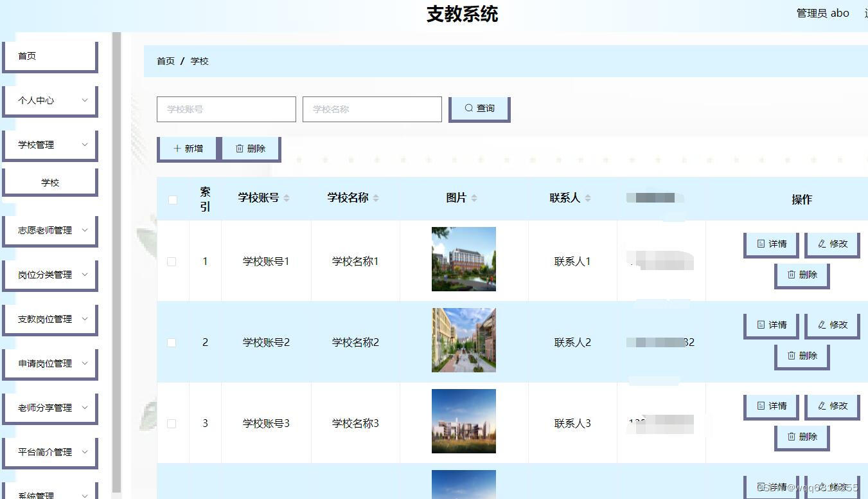
Task: Sort by 学校账号 column arrows
Action: pyautogui.click(x=287, y=198)
